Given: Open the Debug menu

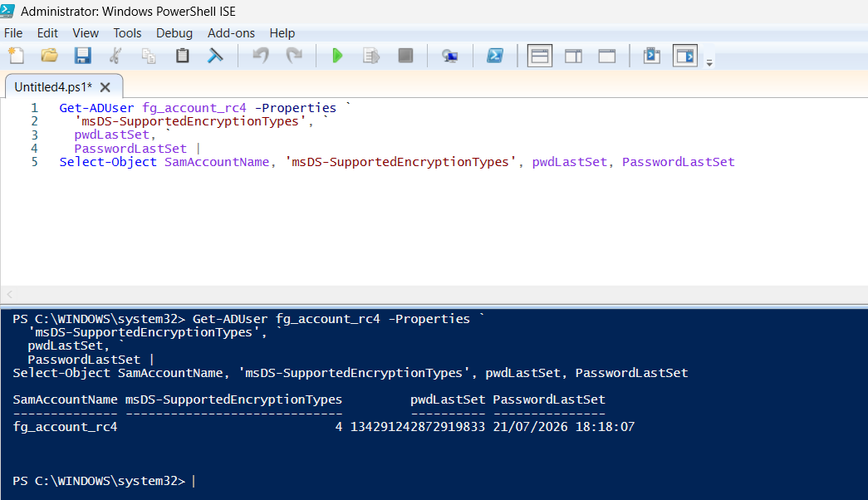Looking at the screenshot, I should pyautogui.click(x=174, y=33).
